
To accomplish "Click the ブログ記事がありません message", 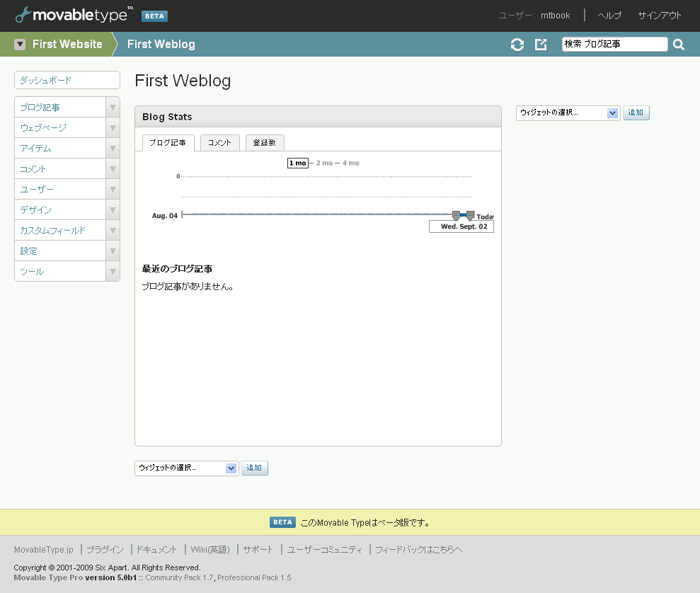I will tap(188, 287).
